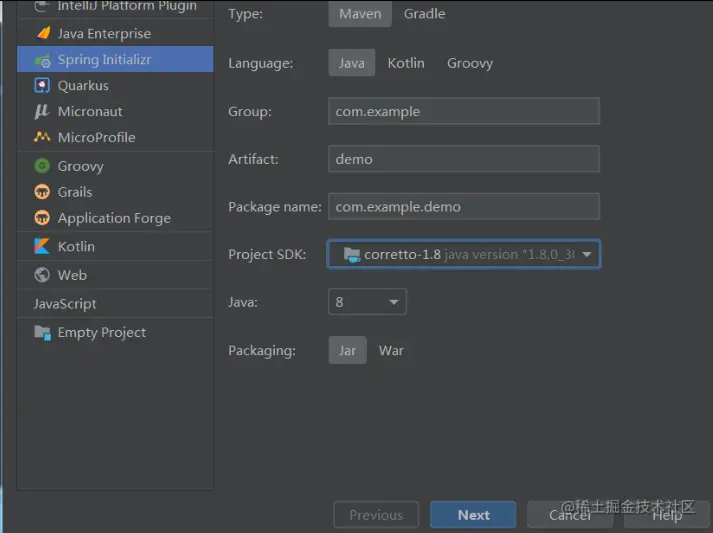Viewport: 713px width, 533px height.
Task: Click the Help button
Action: 667,515
